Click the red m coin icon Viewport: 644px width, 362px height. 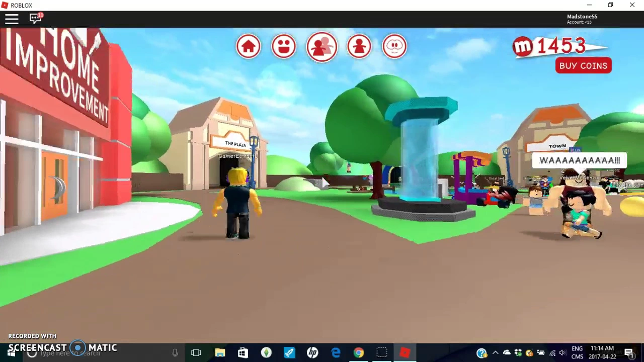coord(523,47)
